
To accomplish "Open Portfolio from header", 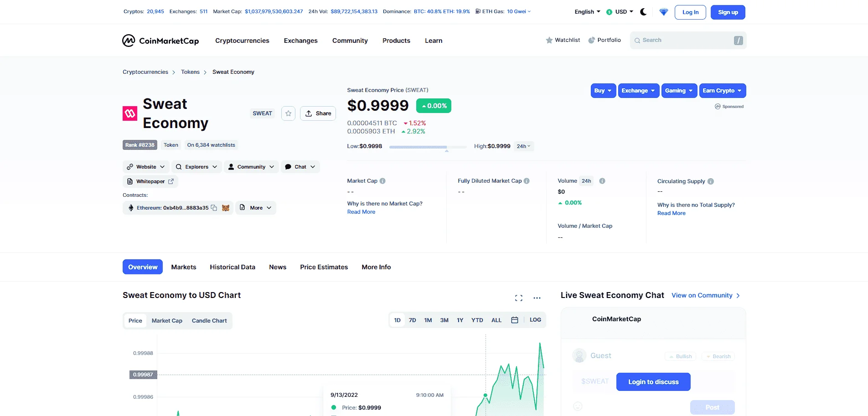I will 604,40.
